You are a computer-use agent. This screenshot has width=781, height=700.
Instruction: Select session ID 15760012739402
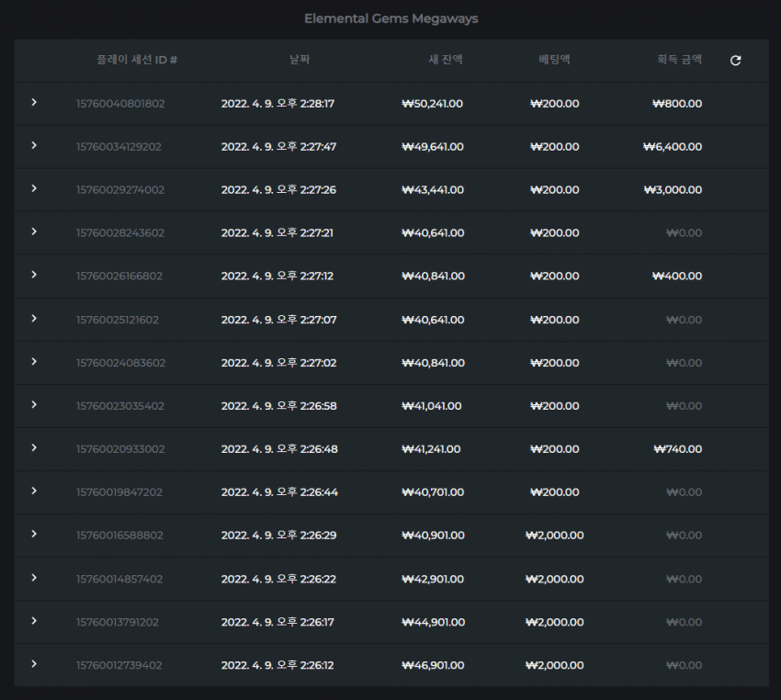pyautogui.click(x=119, y=665)
